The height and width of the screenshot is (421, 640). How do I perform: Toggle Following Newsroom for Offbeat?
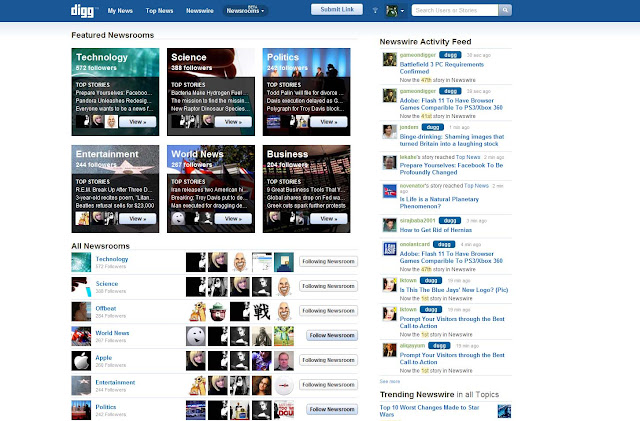coord(328,311)
